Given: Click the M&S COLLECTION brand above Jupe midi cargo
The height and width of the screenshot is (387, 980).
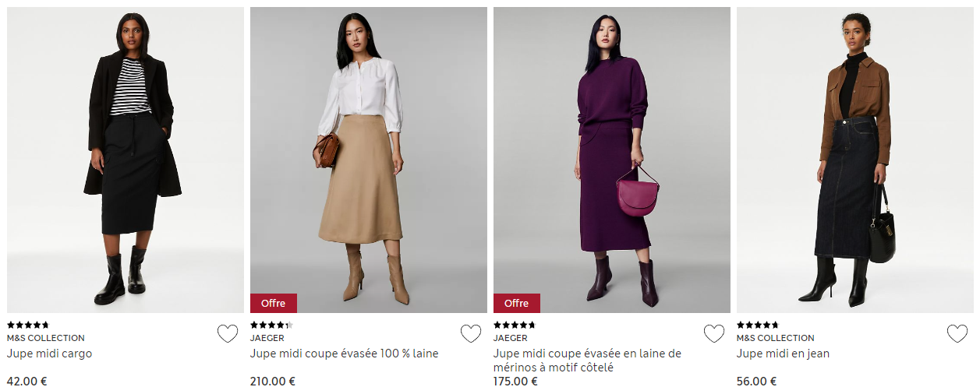Looking at the screenshot, I should pyautogui.click(x=46, y=338).
